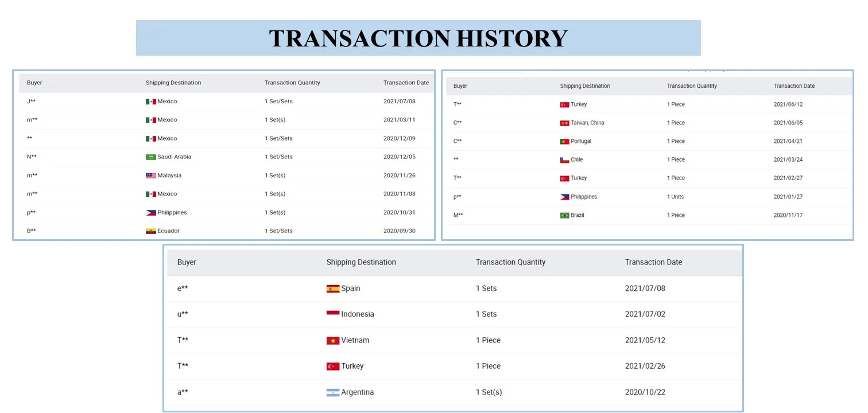This screenshot has height=413, width=868.
Task: Click the Mexico flag beside date 2020/11/08
Action: coord(151,194)
